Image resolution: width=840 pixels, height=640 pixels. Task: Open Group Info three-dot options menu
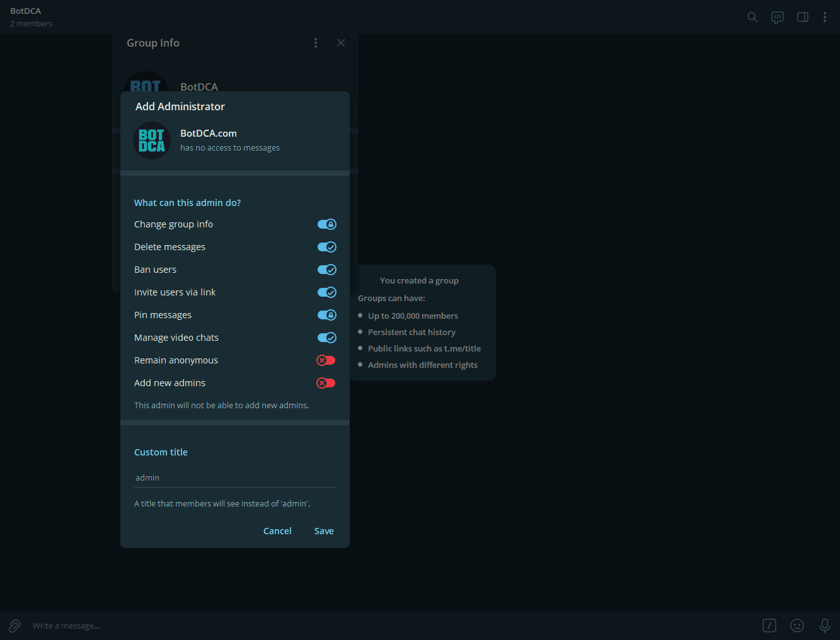pyautogui.click(x=316, y=43)
